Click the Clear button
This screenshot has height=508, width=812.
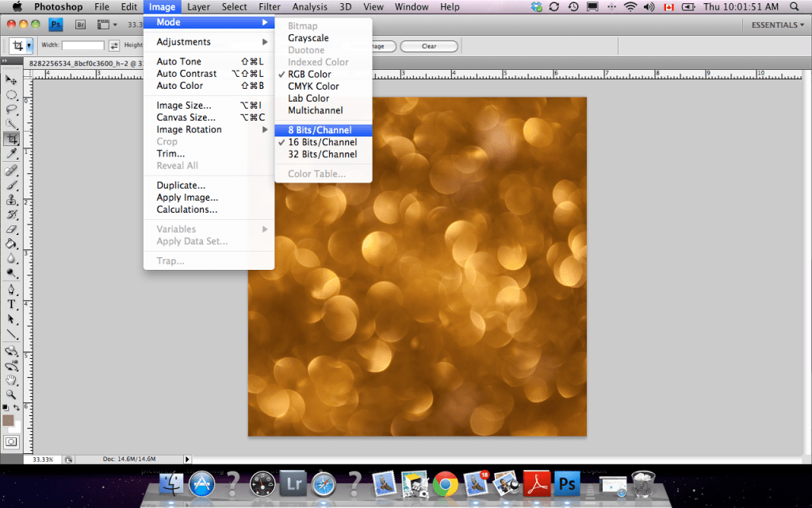[429, 46]
